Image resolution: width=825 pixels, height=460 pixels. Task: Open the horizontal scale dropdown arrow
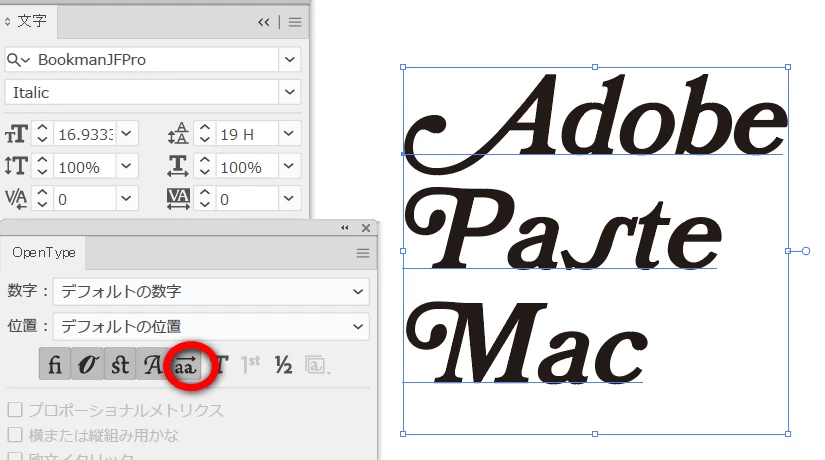(x=289, y=166)
